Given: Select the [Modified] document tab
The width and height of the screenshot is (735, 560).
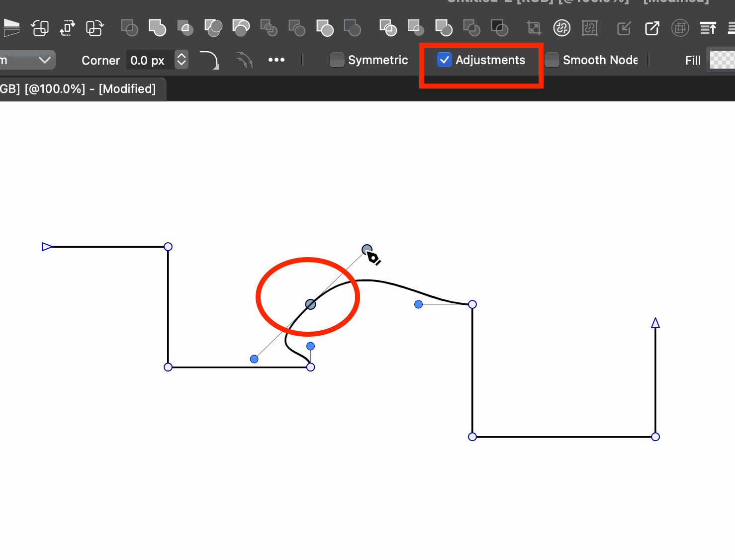Looking at the screenshot, I should pos(80,89).
